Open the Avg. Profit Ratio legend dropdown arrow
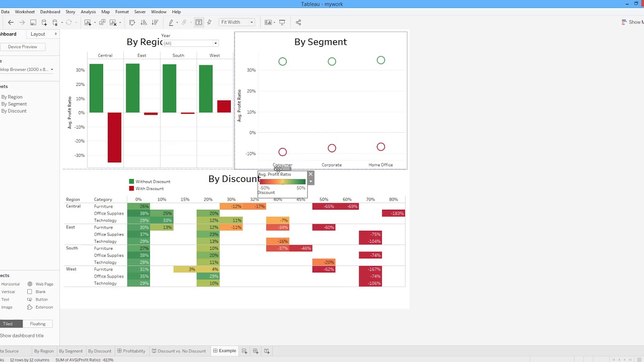644x362 pixels. click(310, 182)
